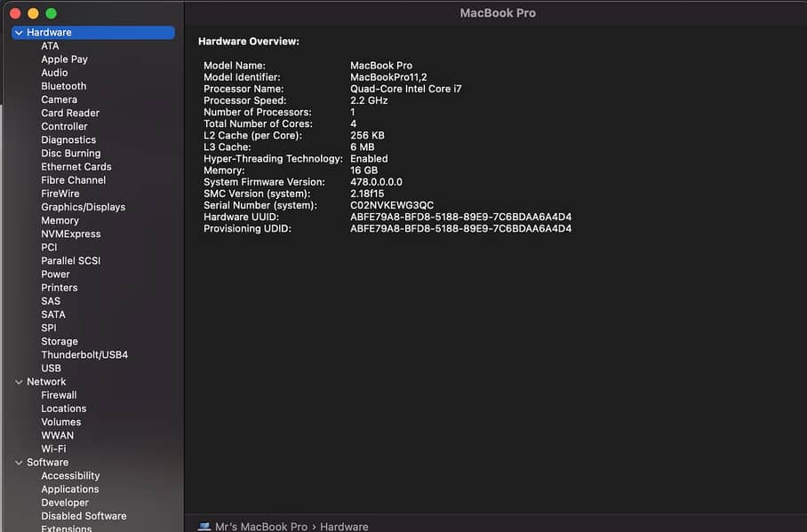Click the Hyper-Threading value Enabled

tap(369, 158)
